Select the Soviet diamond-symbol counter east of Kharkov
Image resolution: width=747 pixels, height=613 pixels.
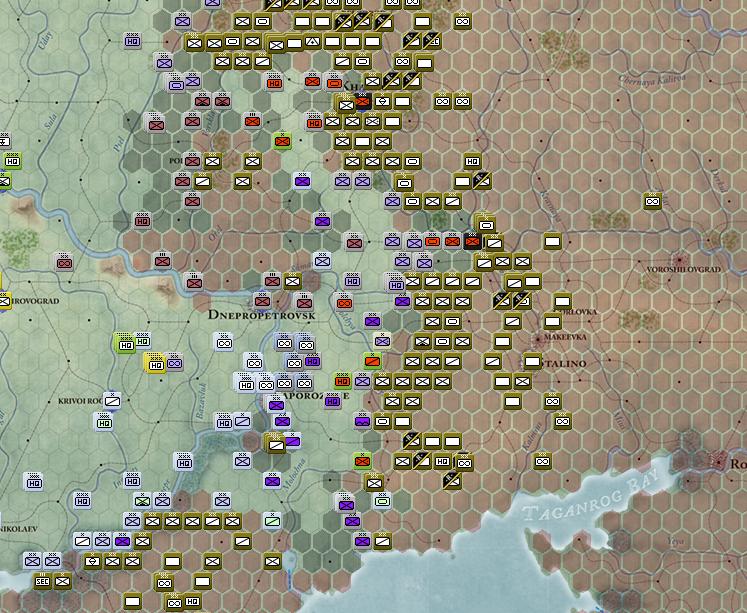(x=383, y=101)
